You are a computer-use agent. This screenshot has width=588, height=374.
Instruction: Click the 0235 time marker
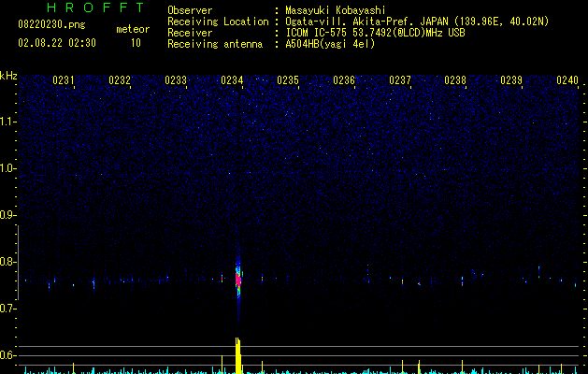pyautogui.click(x=288, y=79)
